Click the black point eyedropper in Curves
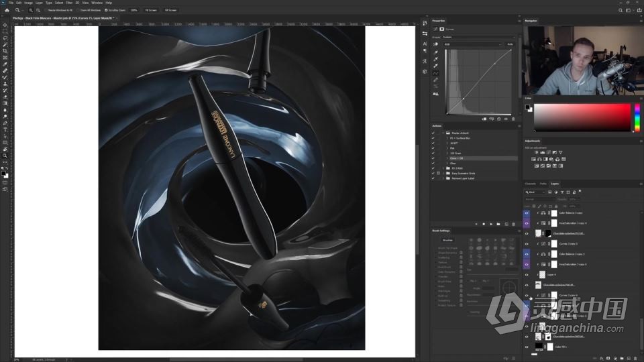644x362 pixels. click(436, 52)
